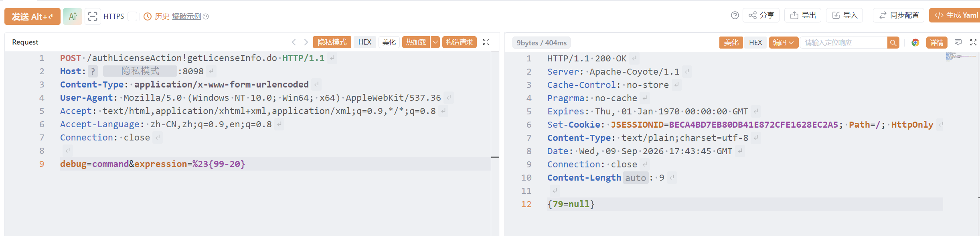Click the 详情 details button
This screenshot has width=980, height=236.
tap(937, 43)
